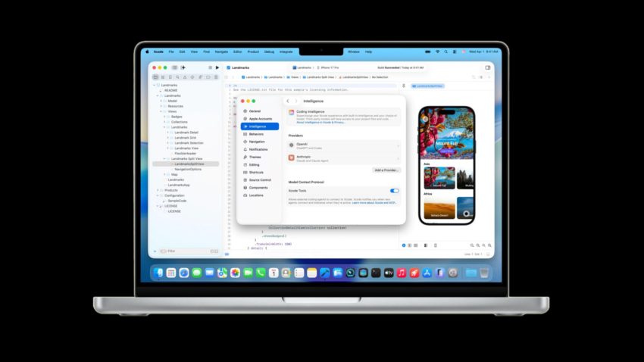The image size is (644, 362).
Task: Disable the Xcode Tools toggle switch
Action: click(x=394, y=191)
